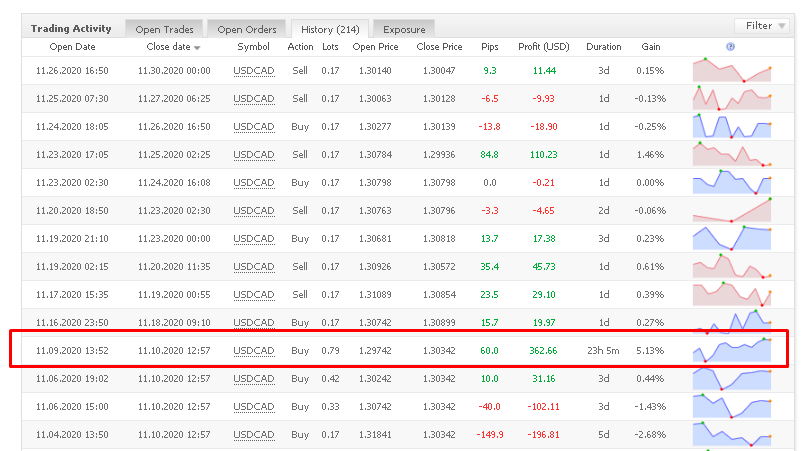View chart thumbnail for highlighted 5.13% gain trade

pyautogui.click(x=731, y=350)
